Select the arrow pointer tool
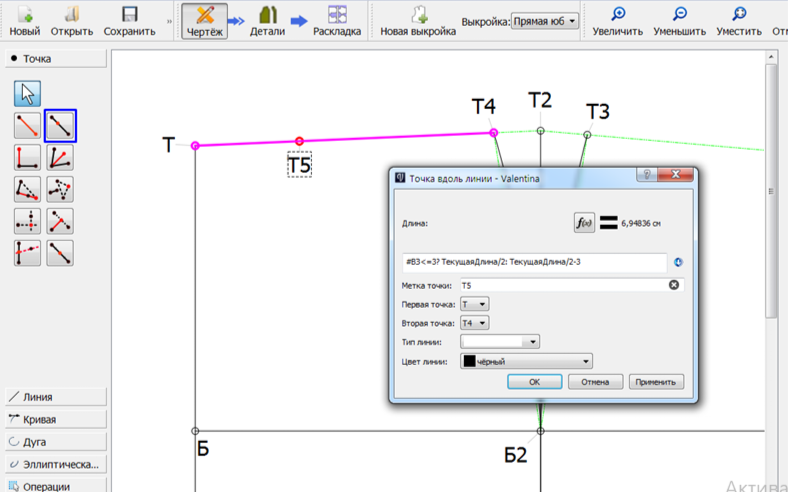The width and height of the screenshot is (788, 492). click(x=27, y=93)
